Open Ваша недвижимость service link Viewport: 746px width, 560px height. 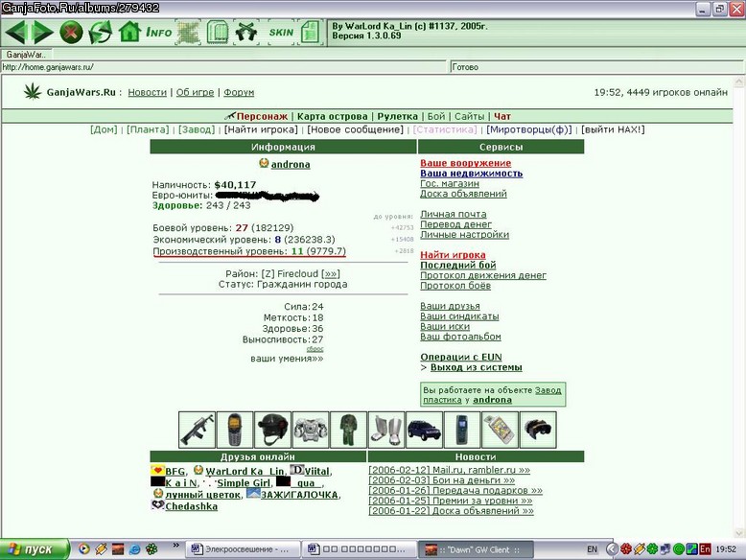click(471, 174)
